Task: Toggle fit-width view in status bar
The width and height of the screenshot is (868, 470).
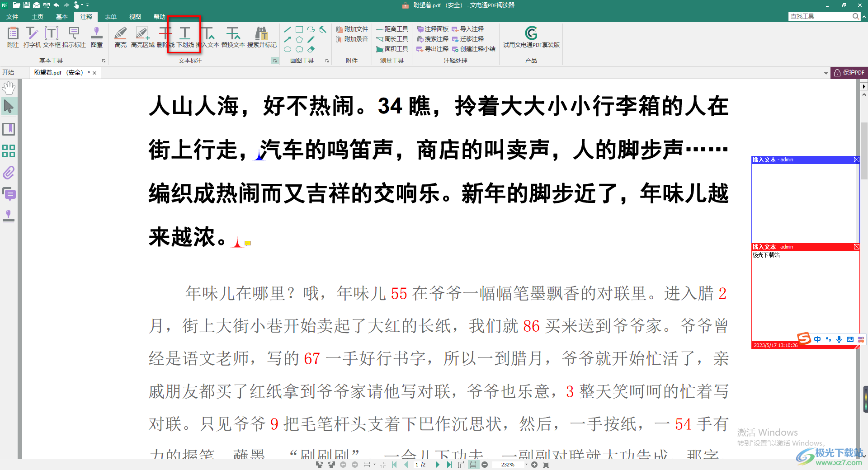Action: click(473, 465)
